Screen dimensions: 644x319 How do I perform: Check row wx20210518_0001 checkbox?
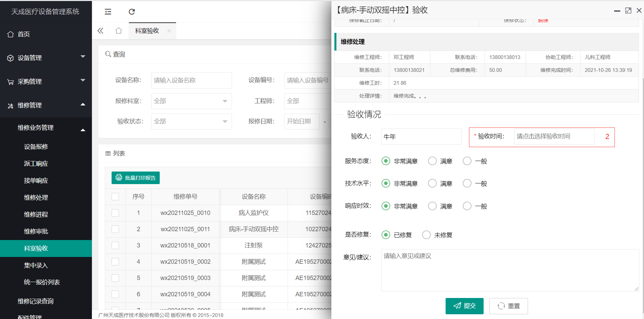[x=115, y=245]
